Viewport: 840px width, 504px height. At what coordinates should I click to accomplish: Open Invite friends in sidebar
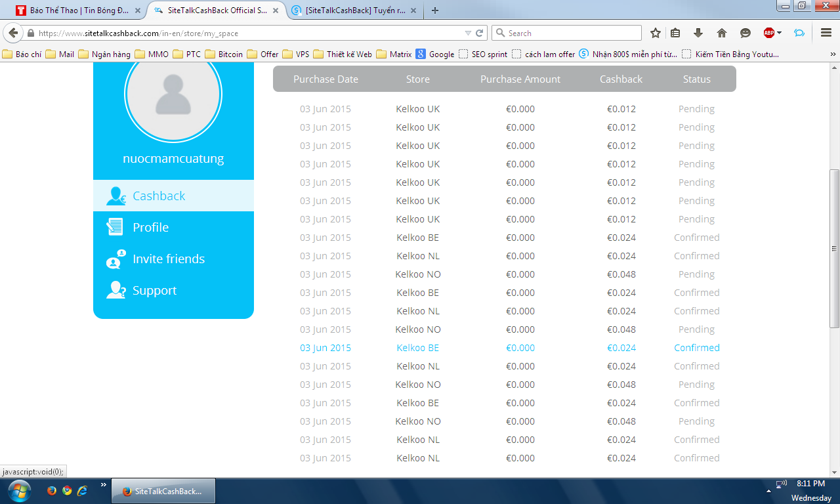coord(173,259)
